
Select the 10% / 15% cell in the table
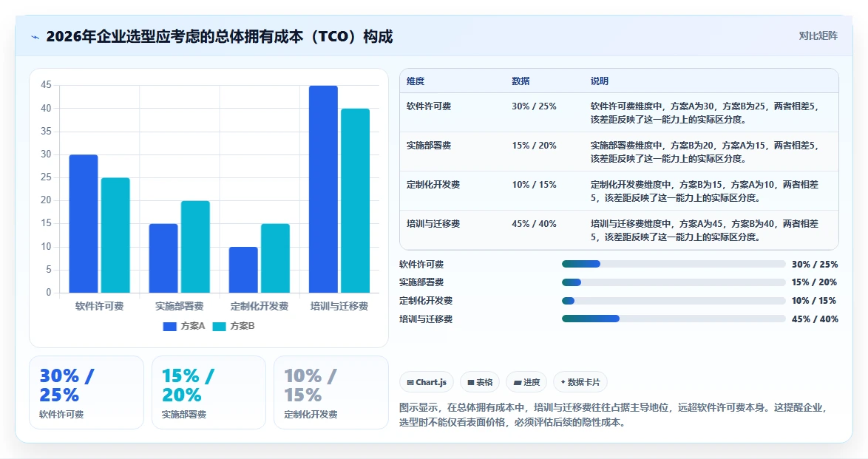(x=535, y=185)
